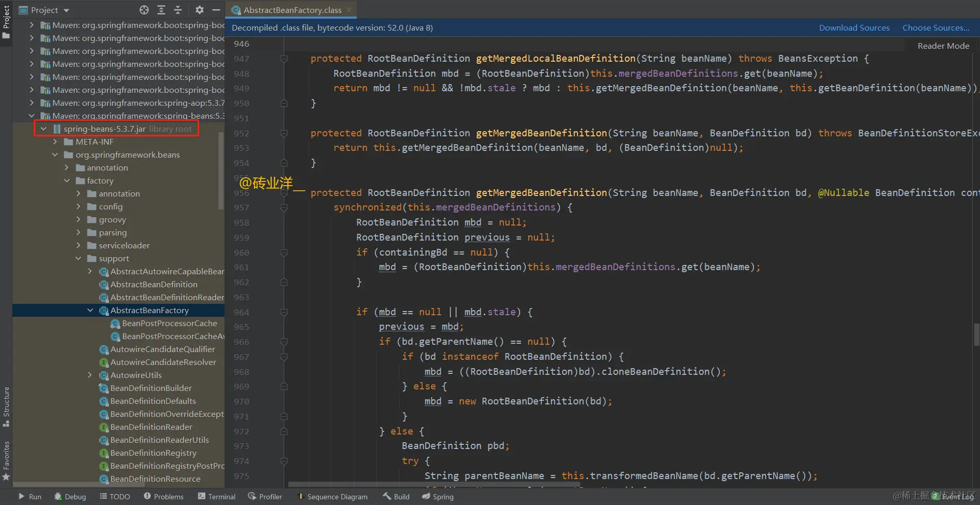Collapse the spring-beans-5.3.7.jar node
The image size is (980, 505).
coord(44,129)
